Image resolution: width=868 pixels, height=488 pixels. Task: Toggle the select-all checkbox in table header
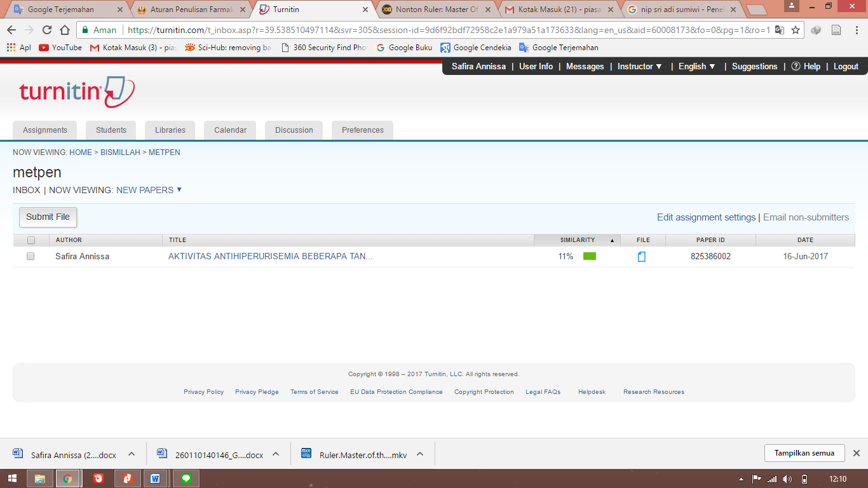click(x=31, y=240)
